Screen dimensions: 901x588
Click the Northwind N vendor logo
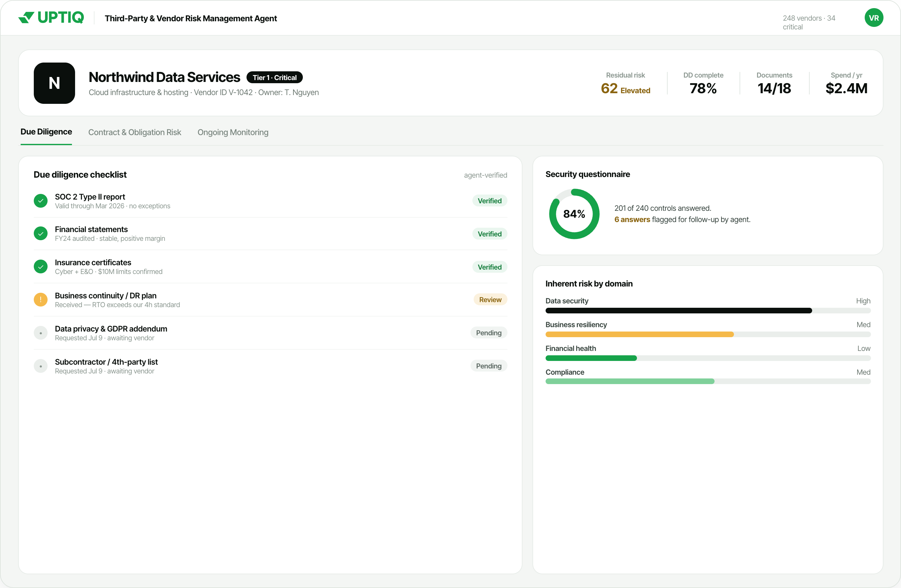[54, 83]
